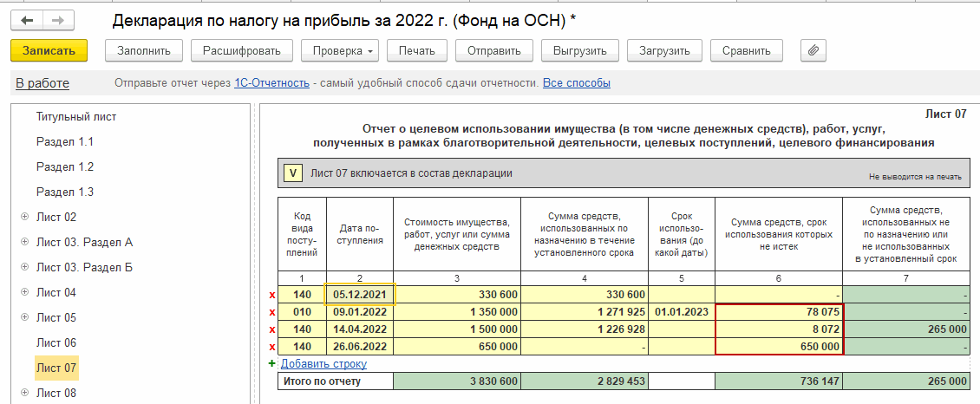Click the value cell 1 500 000
This screenshot has height=404, width=980.
point(457,329)
